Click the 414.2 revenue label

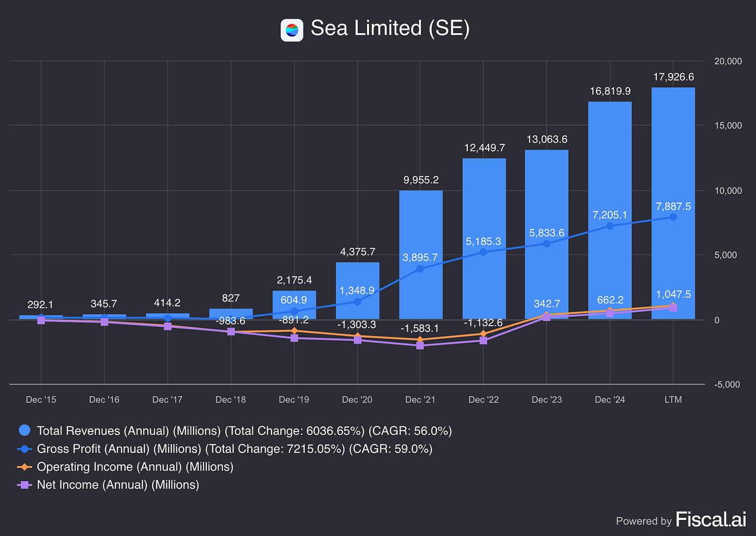point(167,303)
